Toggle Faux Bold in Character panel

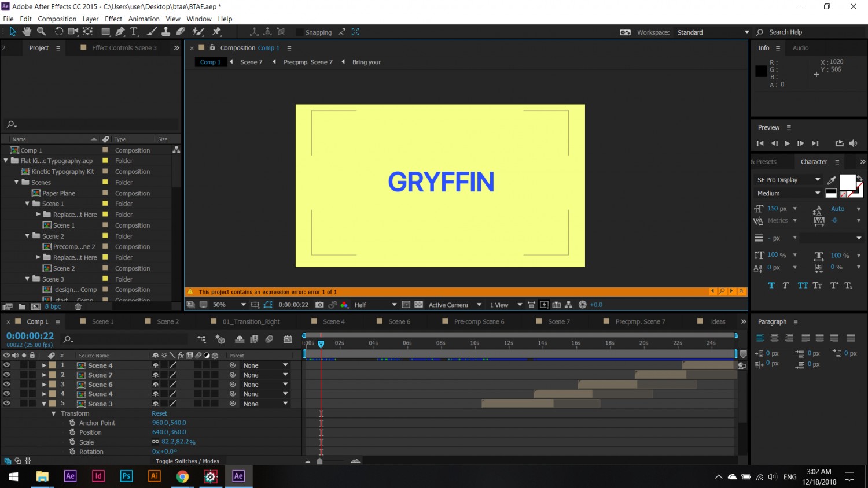coord(771,285)
